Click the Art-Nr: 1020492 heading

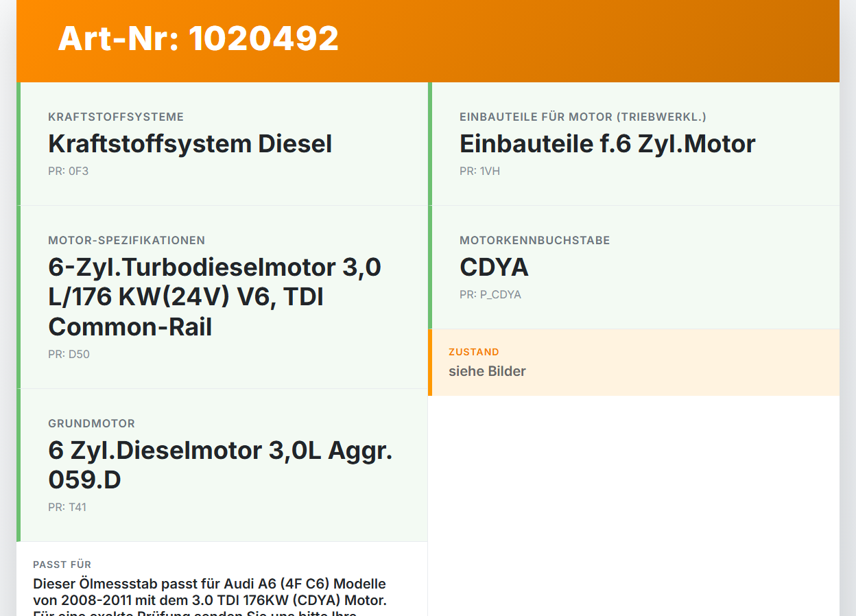coord(198,38)
